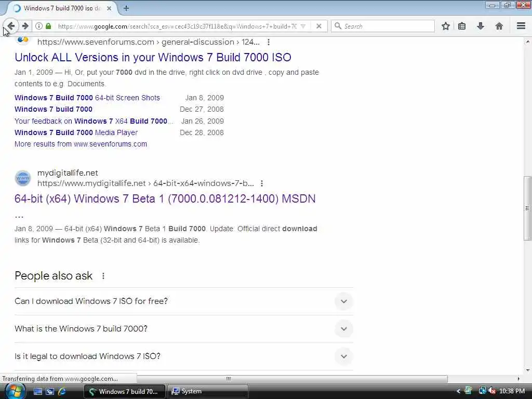Click Show Desktop quick launch icon

coord(37,391)
